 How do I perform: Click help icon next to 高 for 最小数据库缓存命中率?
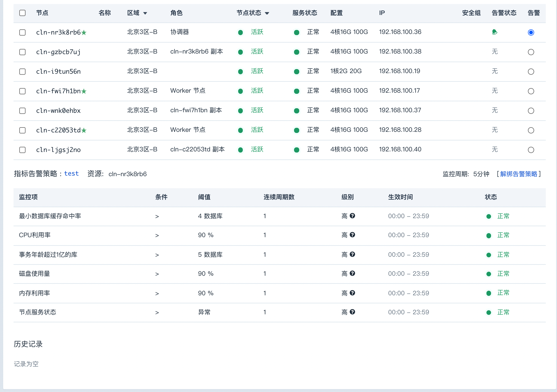click(x=353, y=216)
